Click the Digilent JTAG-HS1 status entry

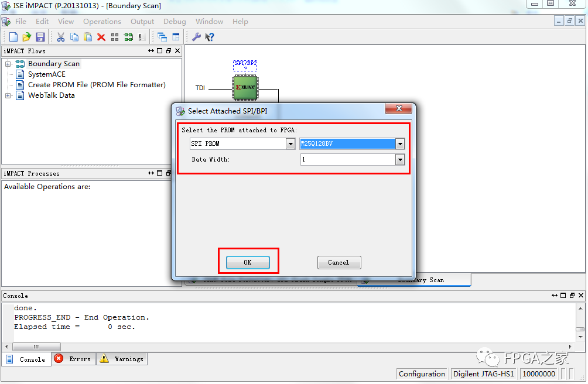pos(483,374)
